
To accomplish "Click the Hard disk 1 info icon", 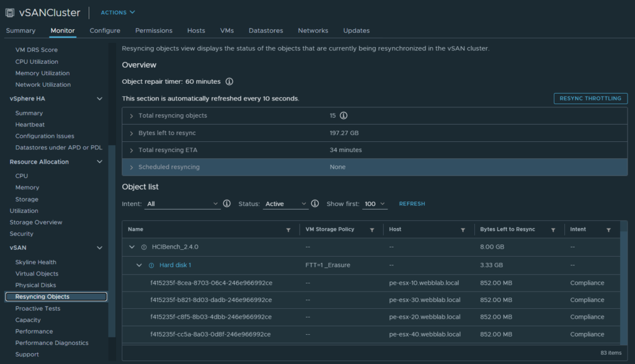I will [151, 265].
